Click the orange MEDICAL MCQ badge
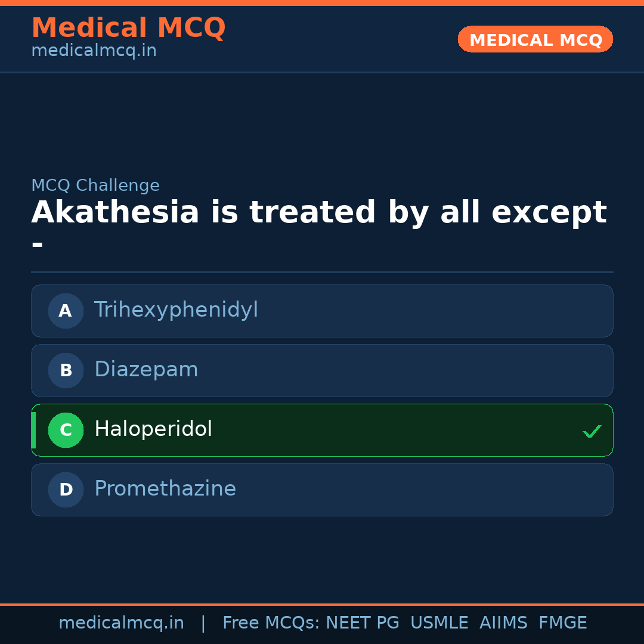Viewport: 644px width, 644px height. (x=535, y=39)
